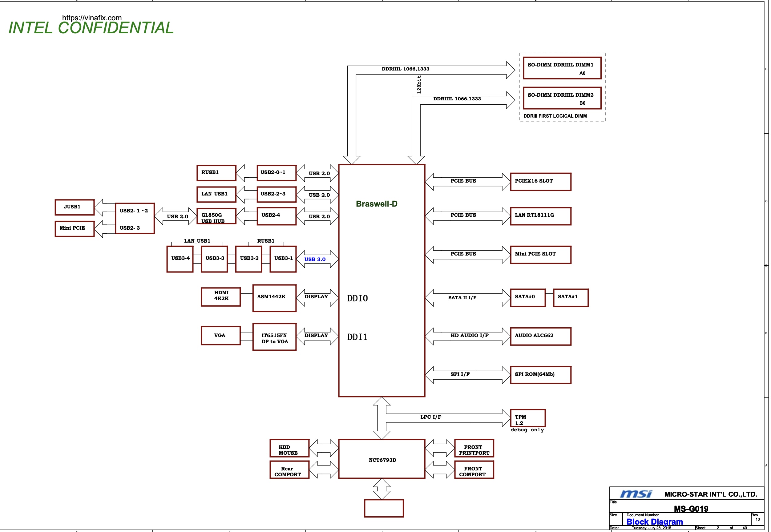Click the DDI0 label
This screenshot has height=532, width=771.
[x=357, y=298]
